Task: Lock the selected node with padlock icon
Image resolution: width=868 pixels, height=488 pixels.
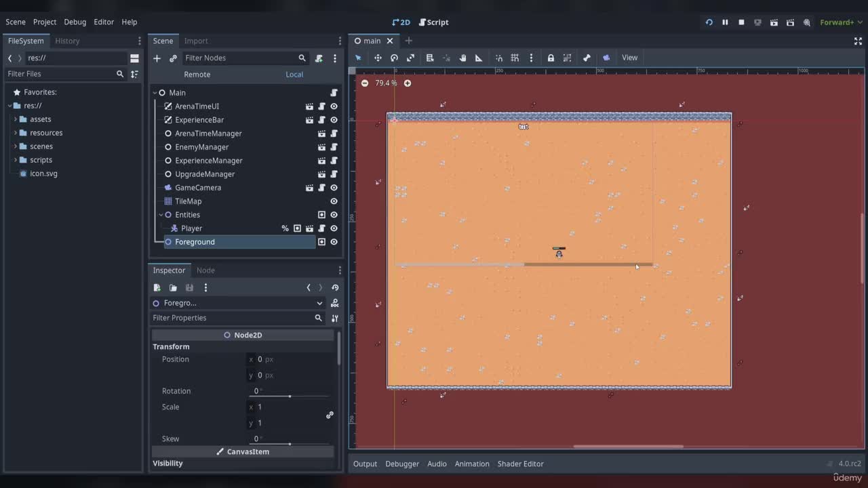Action: [551, 58]
